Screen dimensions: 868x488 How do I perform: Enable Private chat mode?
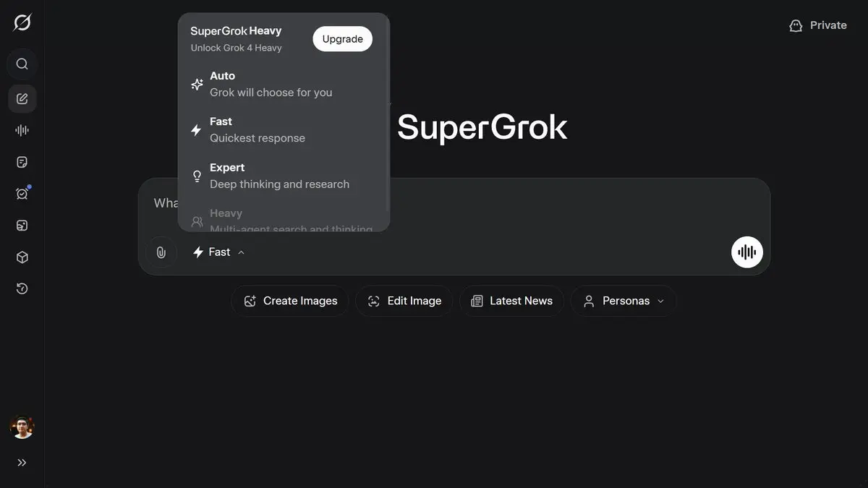tap(818, 25)
